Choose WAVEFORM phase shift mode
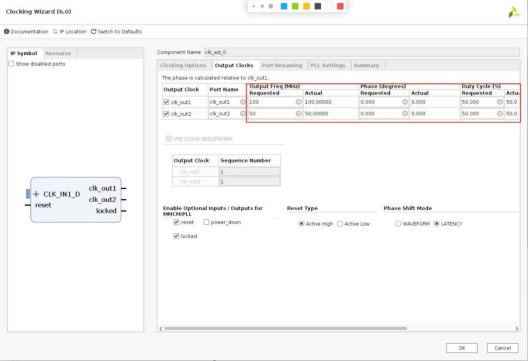The width and height of the screenshot is (528, 361). coord(398,224)
